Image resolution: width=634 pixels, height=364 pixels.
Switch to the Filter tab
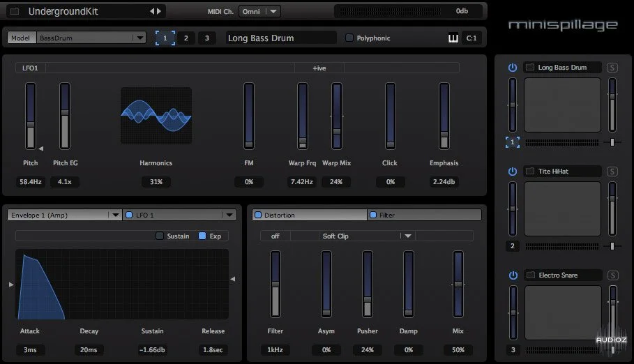425,215
